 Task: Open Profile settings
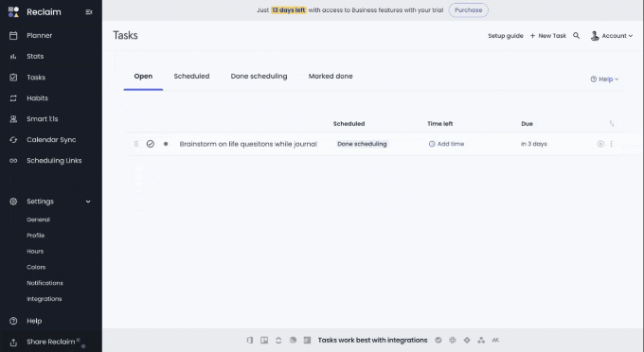[x=36, y=236]
